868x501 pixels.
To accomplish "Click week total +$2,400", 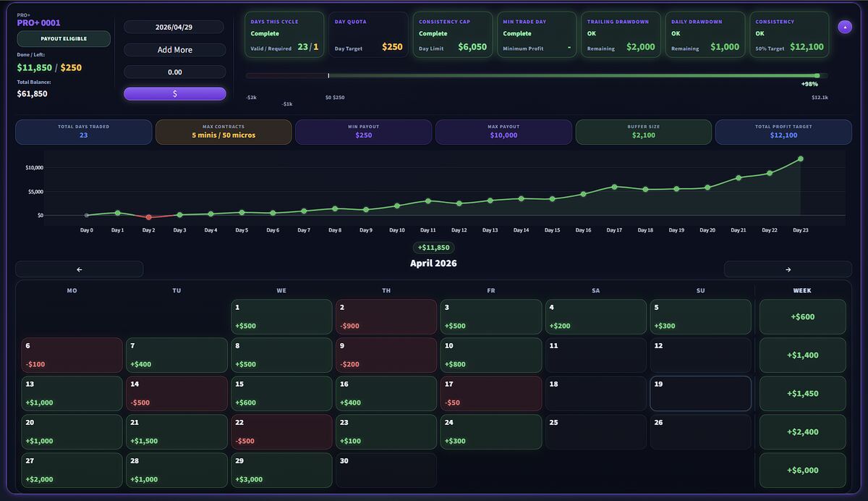I will click(x=802, y=432).
